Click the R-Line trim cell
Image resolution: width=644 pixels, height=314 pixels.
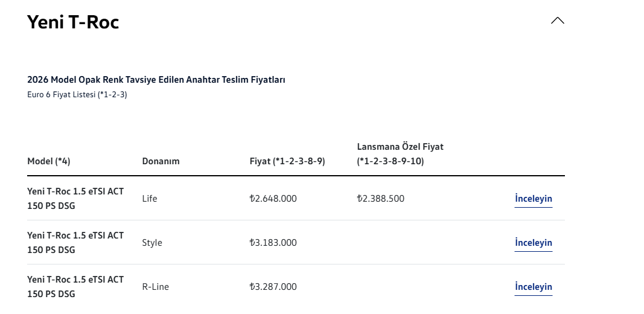pyautogui.click(x=155, y=287)
